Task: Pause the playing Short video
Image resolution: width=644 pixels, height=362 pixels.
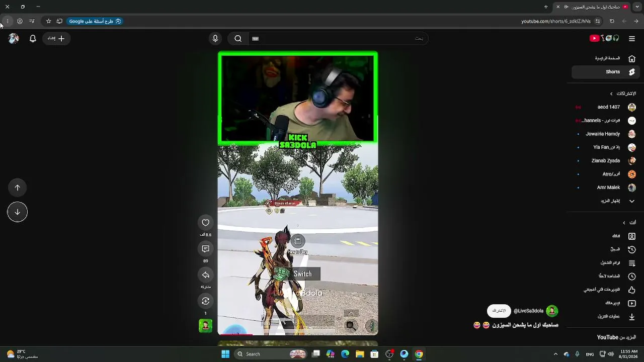Action: point(298,194)
